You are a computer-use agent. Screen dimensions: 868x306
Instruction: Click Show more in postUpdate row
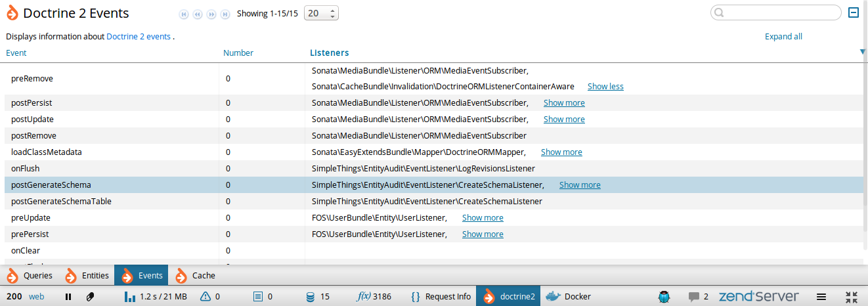point(564,120)
